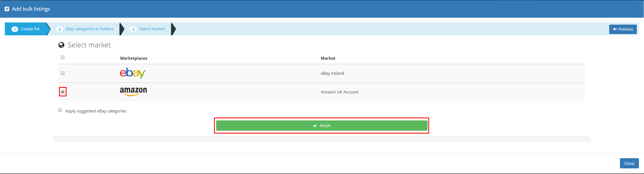Click the globe icon next to Select market
644x174 pixels.
pos(61,45)
